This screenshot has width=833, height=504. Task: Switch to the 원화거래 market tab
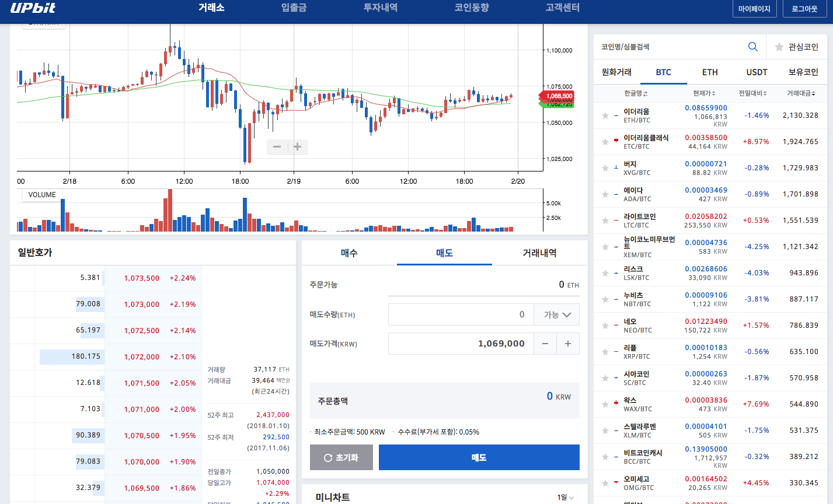click(x=616, y=72)
